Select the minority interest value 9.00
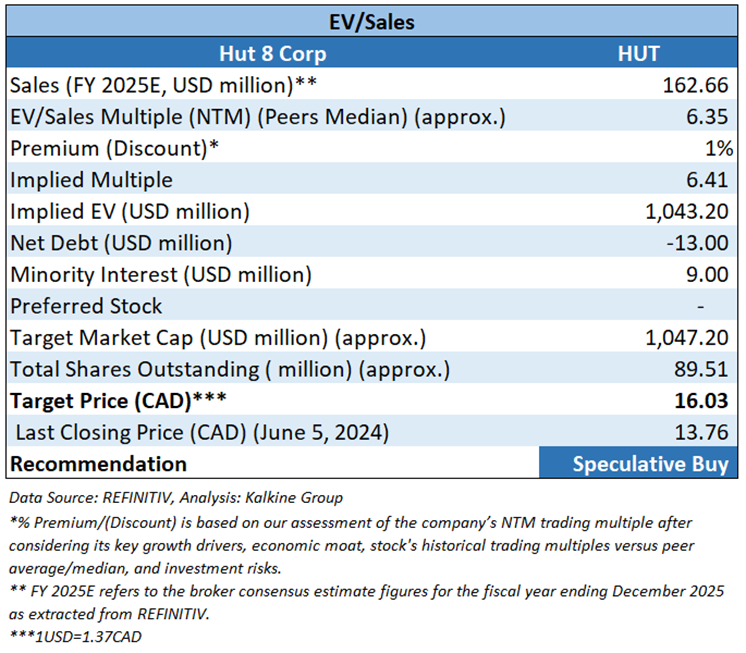The image size is (746, 653). pos(707,275)
